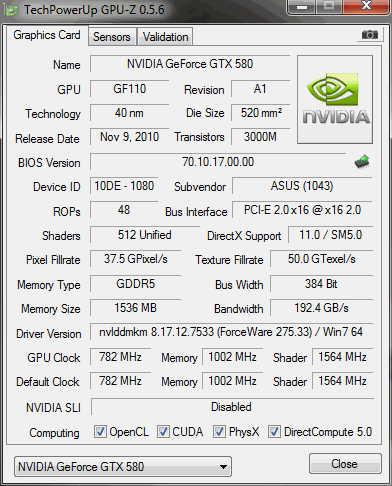This screenshot has height=486, width=392.
Task: Click the Release Date field Nov 9, 2010
Action: tap(130, 137)
